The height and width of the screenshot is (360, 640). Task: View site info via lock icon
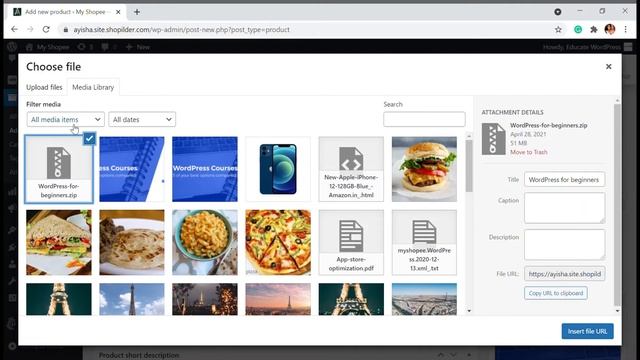click(x=65, y=29)
